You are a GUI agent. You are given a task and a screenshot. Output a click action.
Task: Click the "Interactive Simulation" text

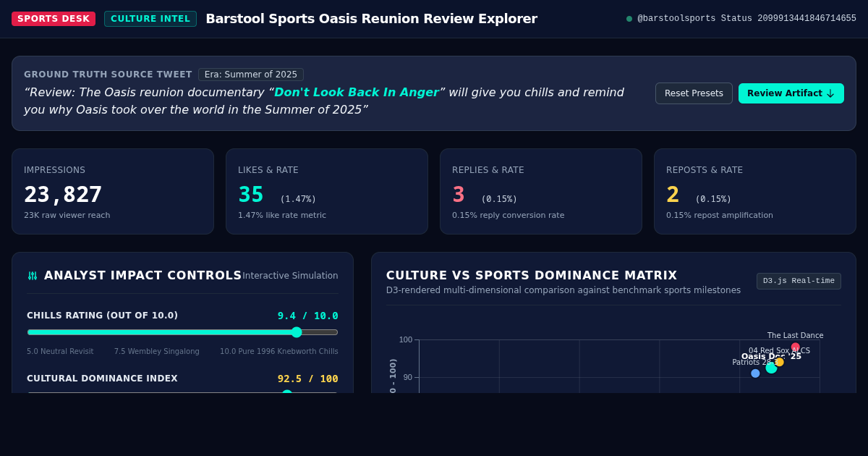(x=290, y=276)
